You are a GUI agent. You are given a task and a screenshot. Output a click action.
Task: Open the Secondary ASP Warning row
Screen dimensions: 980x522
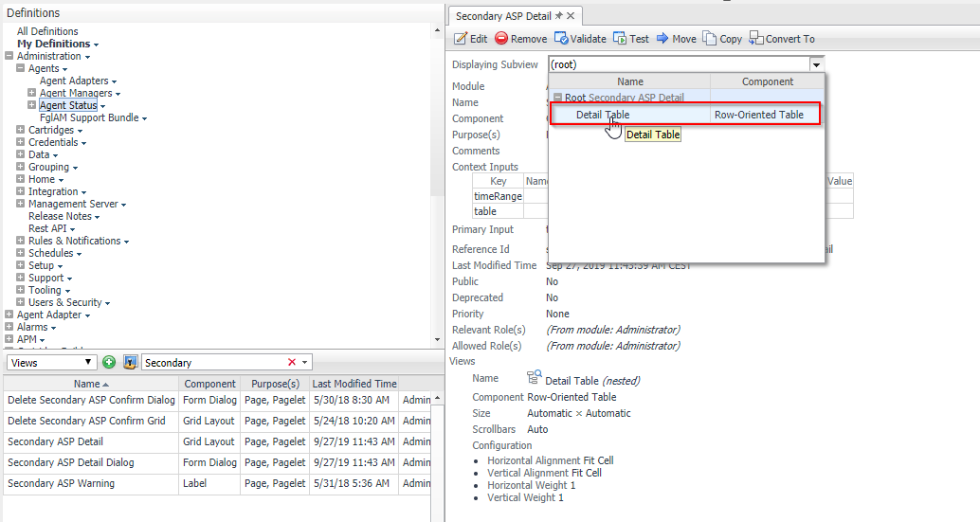pos(61,483)
